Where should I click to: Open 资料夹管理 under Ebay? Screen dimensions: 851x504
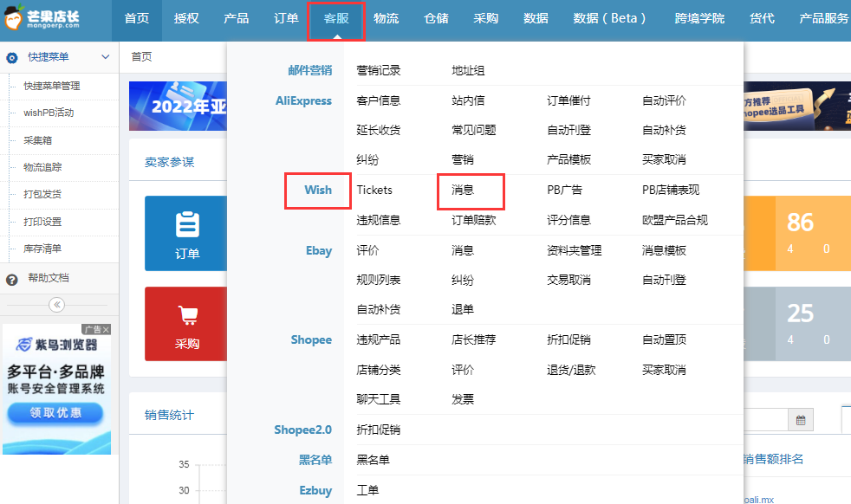point(575,250)
